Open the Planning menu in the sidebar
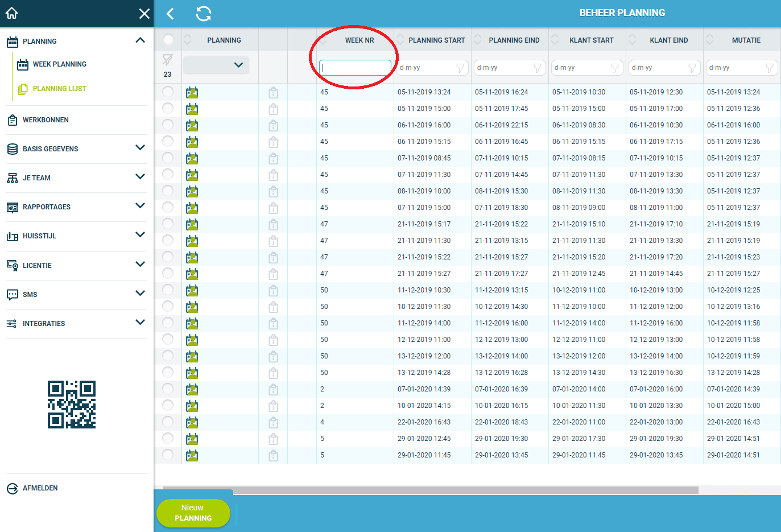781x532 pixels. click(39, 42)
